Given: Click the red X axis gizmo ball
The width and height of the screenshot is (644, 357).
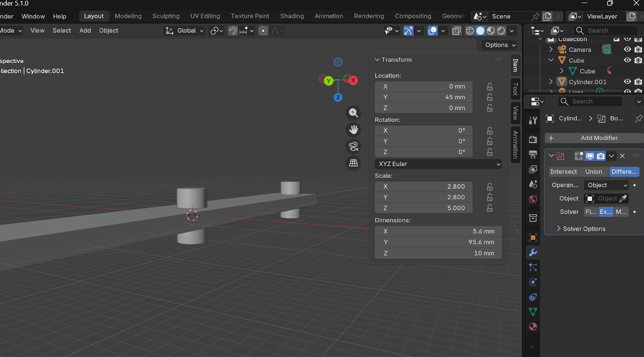Looking at the screenshot, I should tap(353, 80).
